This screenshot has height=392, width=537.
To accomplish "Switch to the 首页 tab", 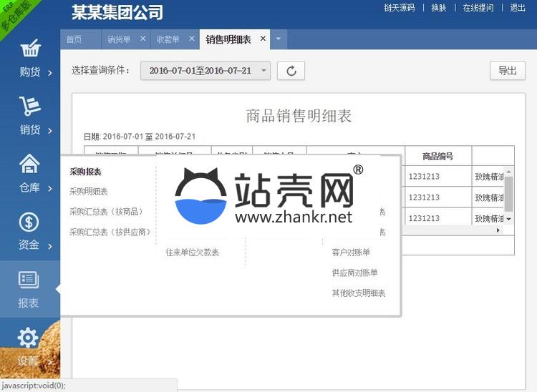I will pyautogui.click(x=74, y=39).
